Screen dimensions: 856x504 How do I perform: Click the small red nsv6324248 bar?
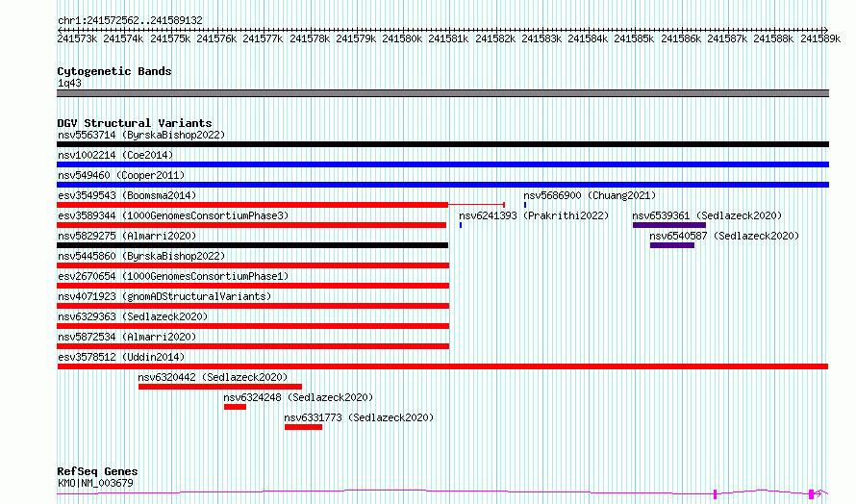[x=235, y=407]
